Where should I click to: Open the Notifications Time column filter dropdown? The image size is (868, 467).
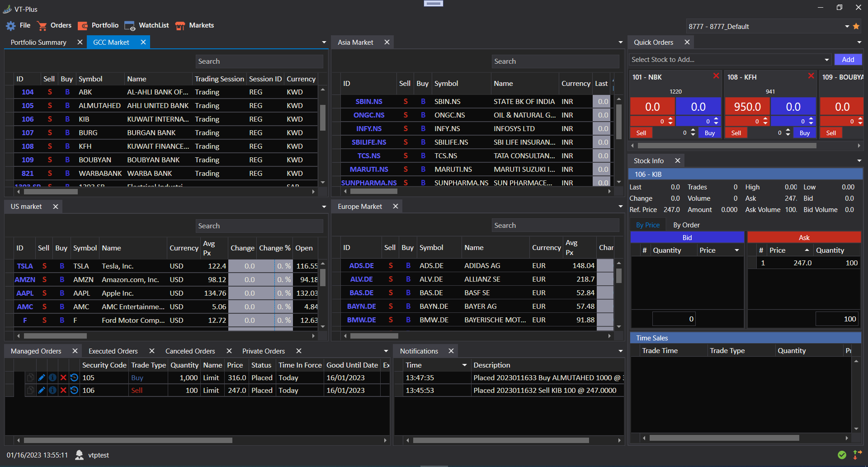click(464, 365)
